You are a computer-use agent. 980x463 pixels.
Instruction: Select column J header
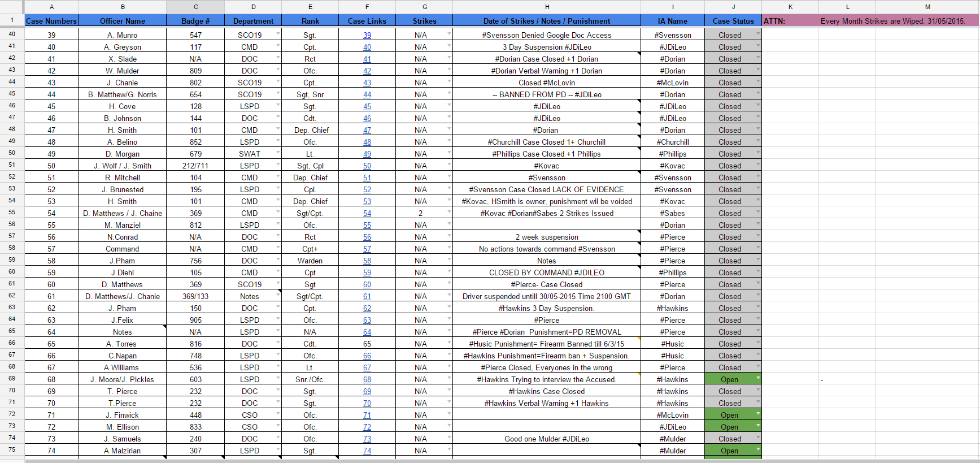733,7
